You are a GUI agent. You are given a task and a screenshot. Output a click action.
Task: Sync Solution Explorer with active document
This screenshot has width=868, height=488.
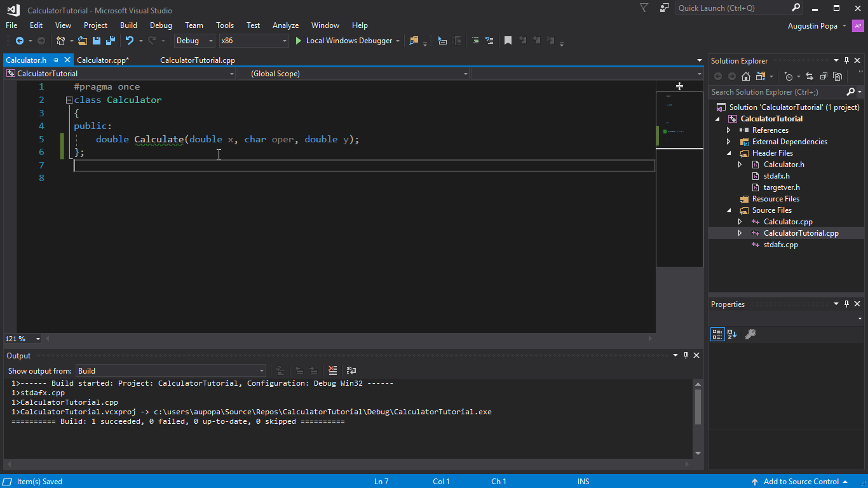pos(809,76)
